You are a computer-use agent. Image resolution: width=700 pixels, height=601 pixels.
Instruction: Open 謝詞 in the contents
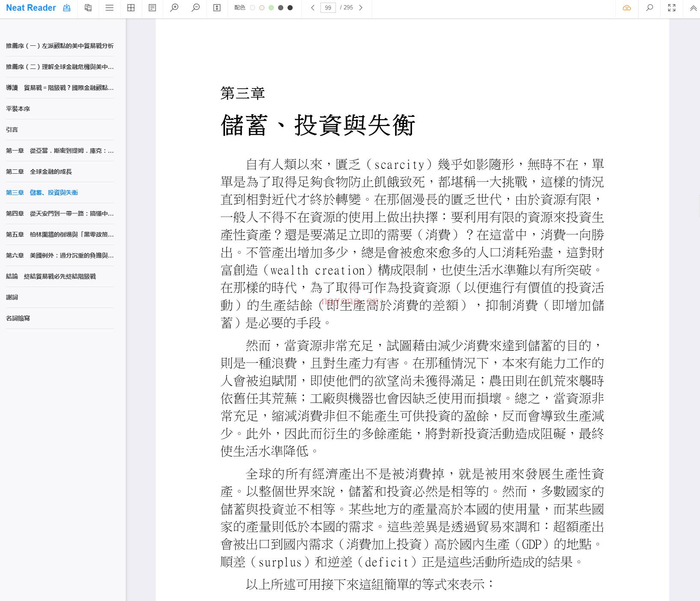pyautogui.click(x=12, y=297)
